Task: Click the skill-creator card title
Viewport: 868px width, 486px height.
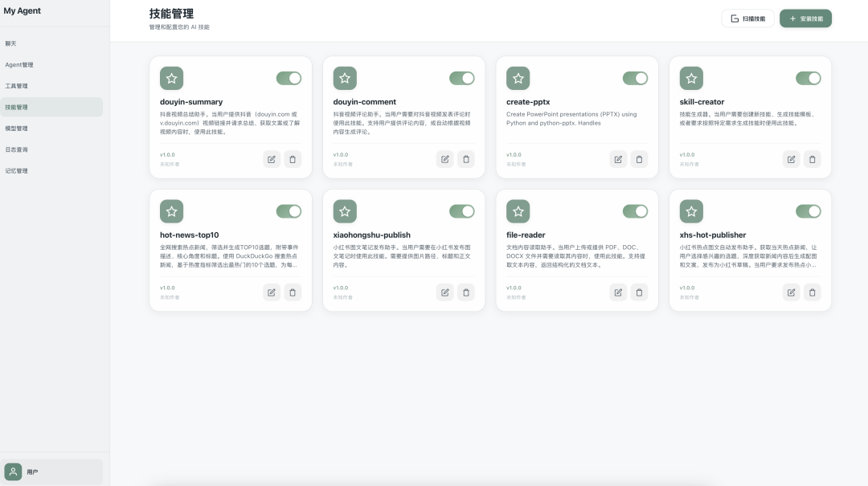Action: tap(702, 102)
